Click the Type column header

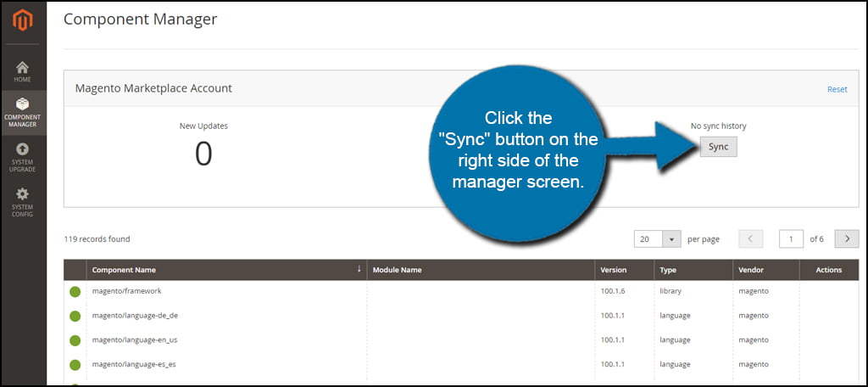tap(693, 270)
